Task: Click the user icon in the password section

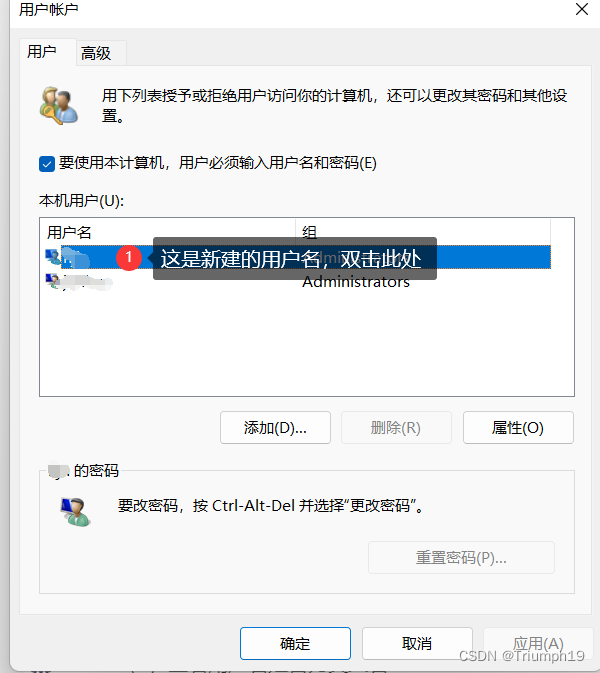Action: point(76,512)
